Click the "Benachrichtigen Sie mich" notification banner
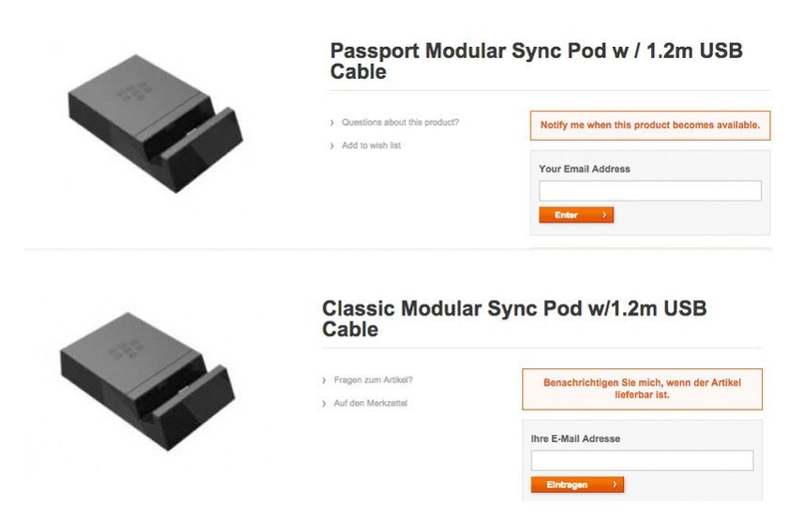The image size is (812, 526). pyautogui.click(x=642, y=388)
